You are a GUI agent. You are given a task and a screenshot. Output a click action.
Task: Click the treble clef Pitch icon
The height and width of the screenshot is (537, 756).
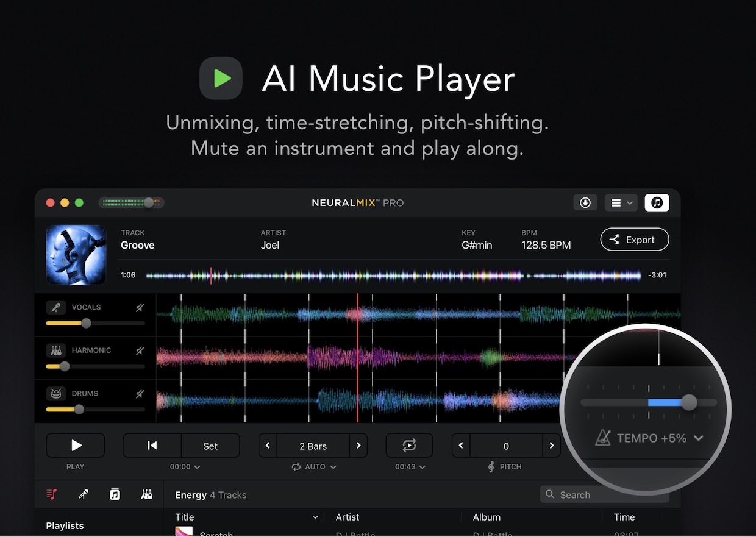click(491, 467)
